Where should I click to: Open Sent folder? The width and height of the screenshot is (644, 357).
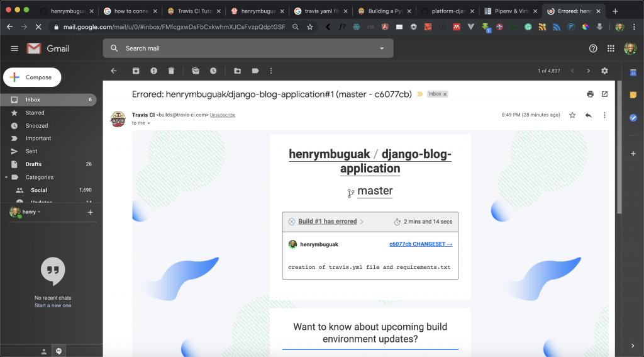[x=48, y=151]
